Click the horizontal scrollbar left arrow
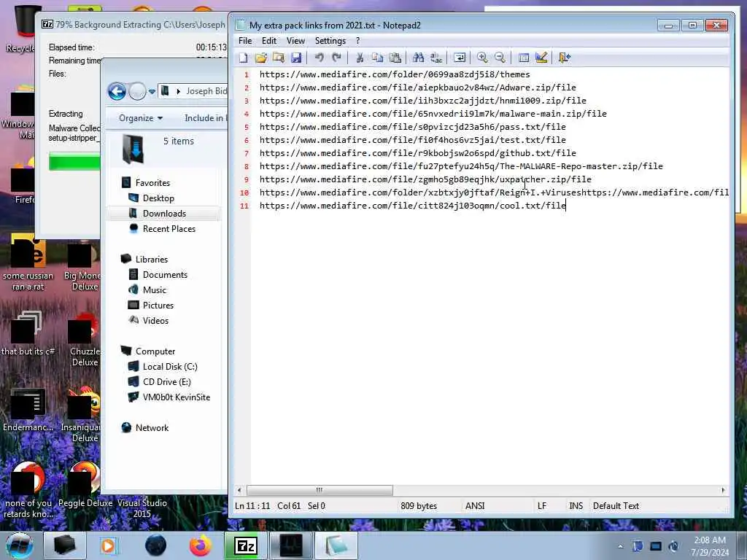This screenshot has width=747, height=560. coord(239,490)
